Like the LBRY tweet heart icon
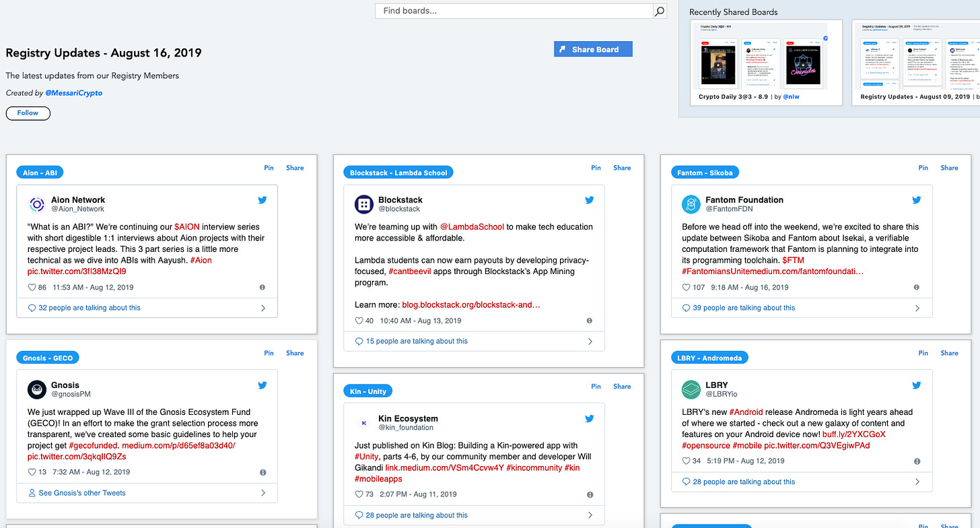Viewport: 980px width, 528px height. tap(686, 461)
